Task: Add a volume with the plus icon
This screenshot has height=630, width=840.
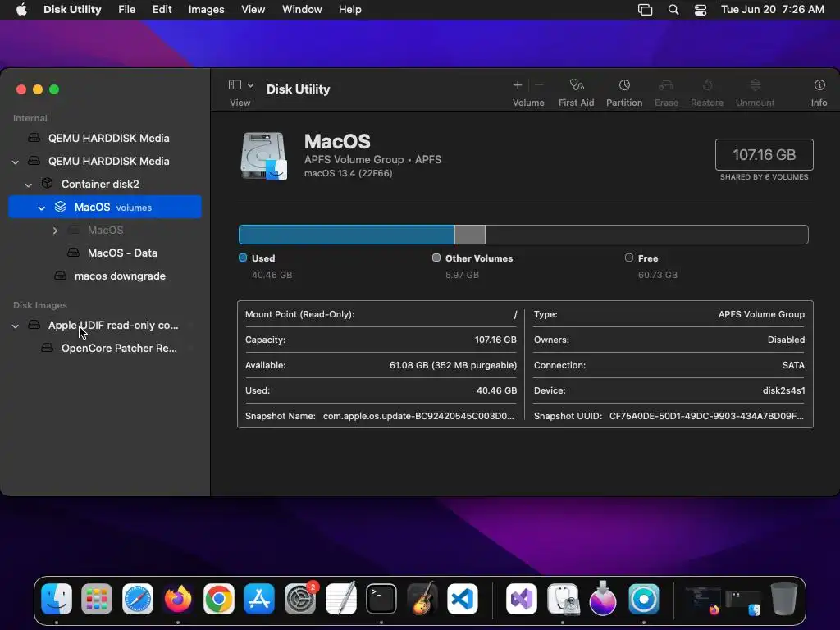Action: click(517, 85)
